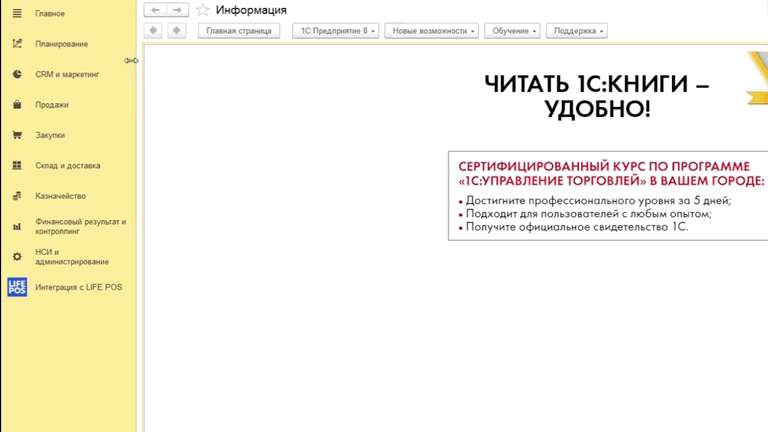The height and width of the screenshot is (432, 768).
Task: Go forward using the top right arrow
Action: coord(177,10)
